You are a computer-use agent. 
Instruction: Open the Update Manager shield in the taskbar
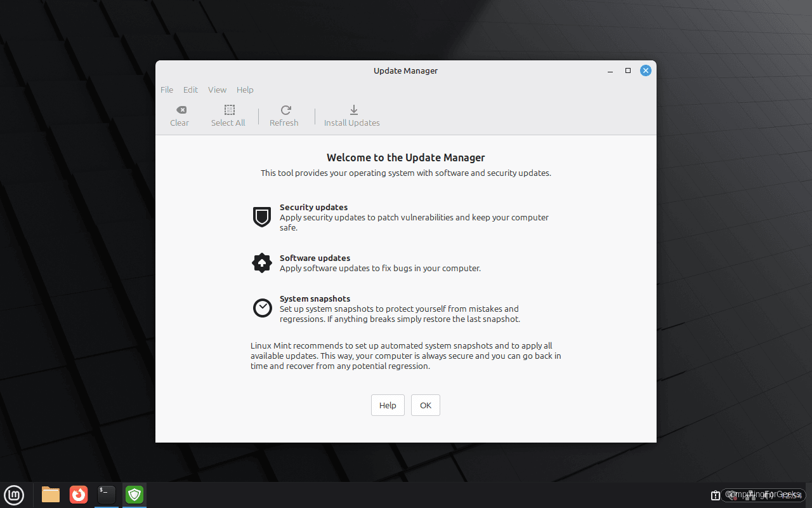coord(134,495)
